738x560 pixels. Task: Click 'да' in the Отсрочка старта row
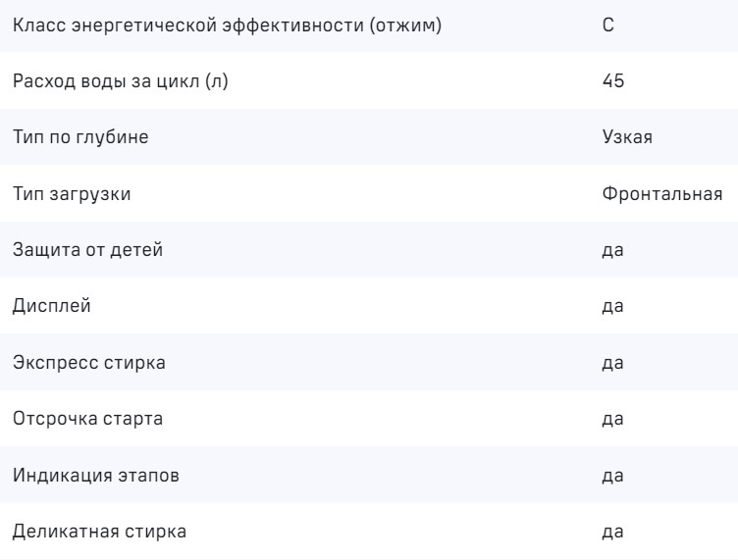613,420
